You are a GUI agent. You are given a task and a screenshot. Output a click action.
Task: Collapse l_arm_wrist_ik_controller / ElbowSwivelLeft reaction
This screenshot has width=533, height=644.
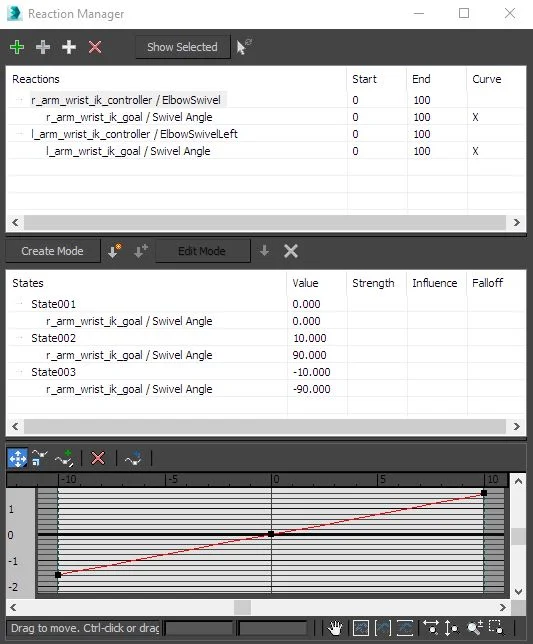coord(19,134)
